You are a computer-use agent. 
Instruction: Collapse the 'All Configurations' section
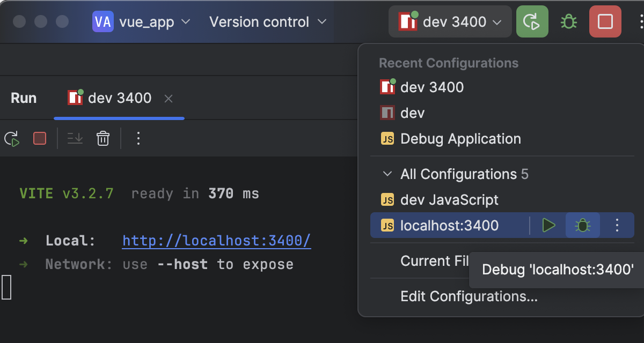[x=388, y=174]
